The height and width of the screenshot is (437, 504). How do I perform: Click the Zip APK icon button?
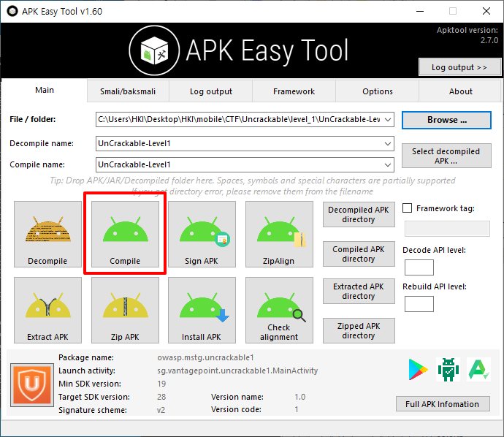pyautogui.click(x=125, y=311)
